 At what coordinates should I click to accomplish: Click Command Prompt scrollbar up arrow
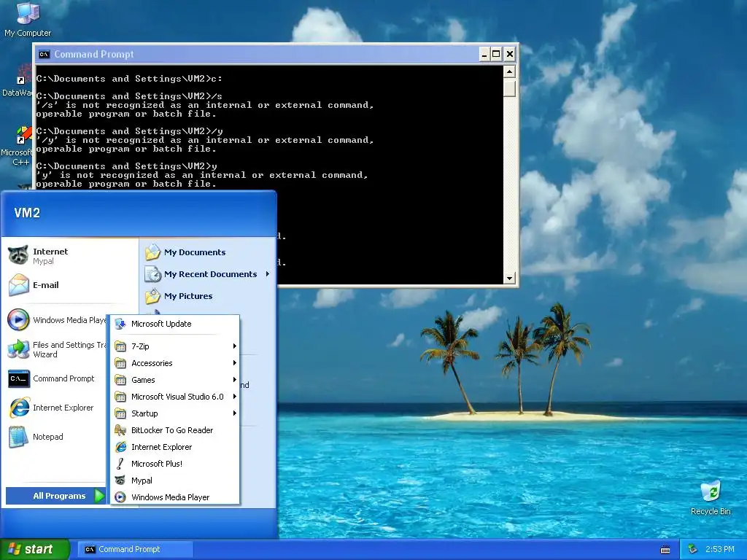[x=509, y=72]
